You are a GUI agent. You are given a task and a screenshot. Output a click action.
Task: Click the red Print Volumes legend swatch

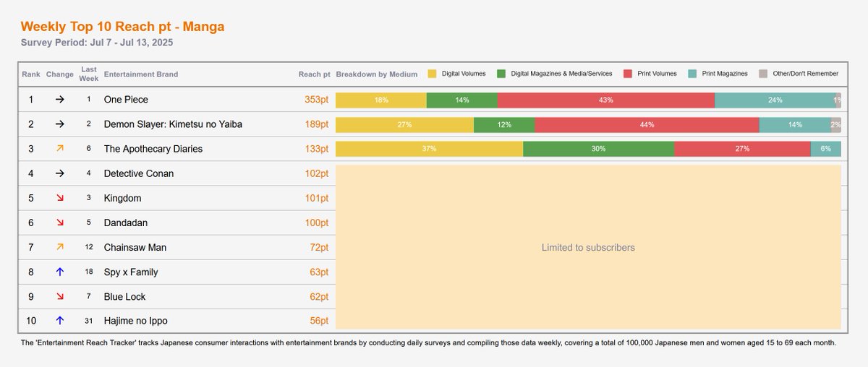(x=628, y=74)
